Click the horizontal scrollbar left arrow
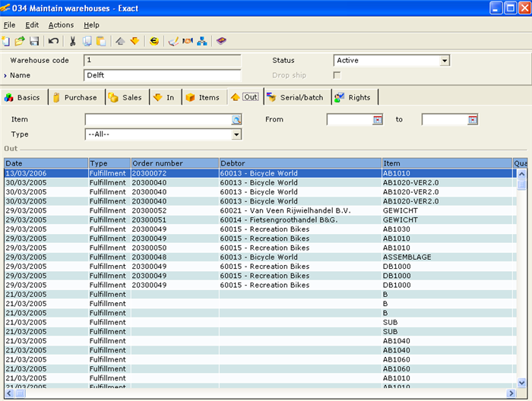532x401 pixels. coord(9,393)
